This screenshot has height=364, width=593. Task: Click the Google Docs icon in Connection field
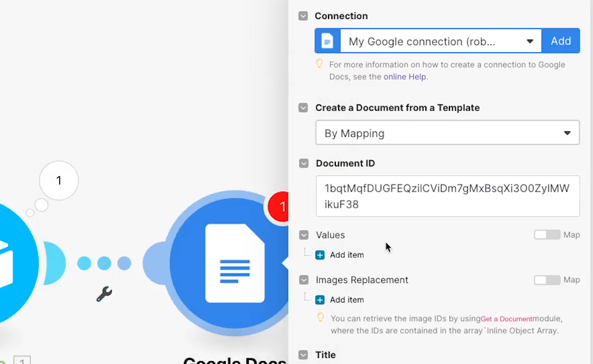point(328,41)
